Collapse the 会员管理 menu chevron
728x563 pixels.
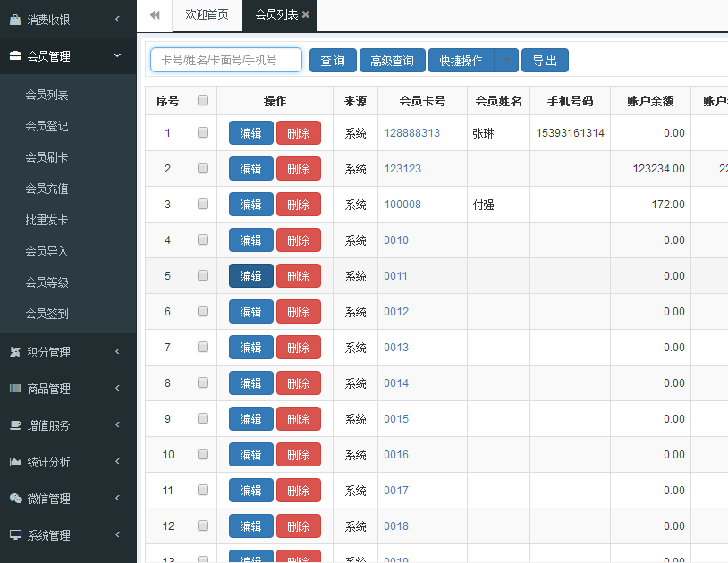pos(118,55)
